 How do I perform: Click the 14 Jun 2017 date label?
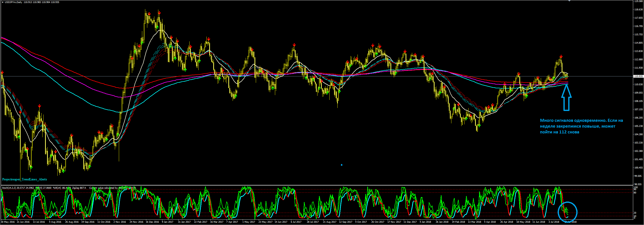[281, 222]
